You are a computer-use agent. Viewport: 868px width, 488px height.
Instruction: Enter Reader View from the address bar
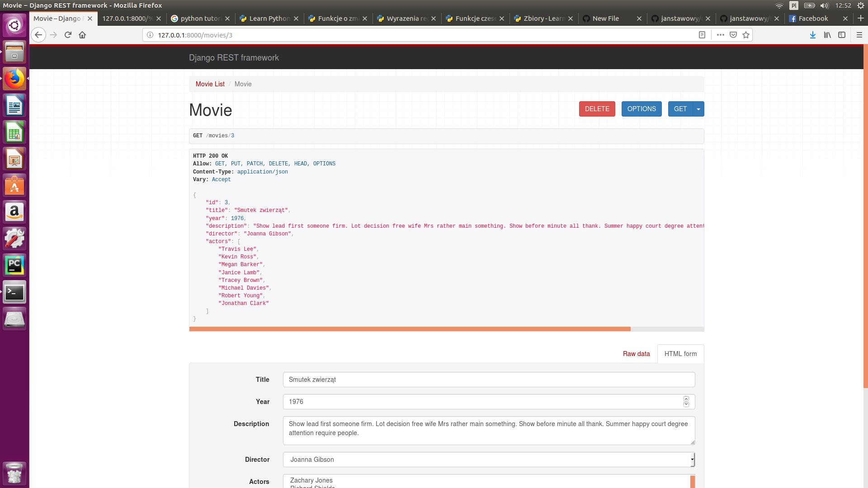(702, 35)
